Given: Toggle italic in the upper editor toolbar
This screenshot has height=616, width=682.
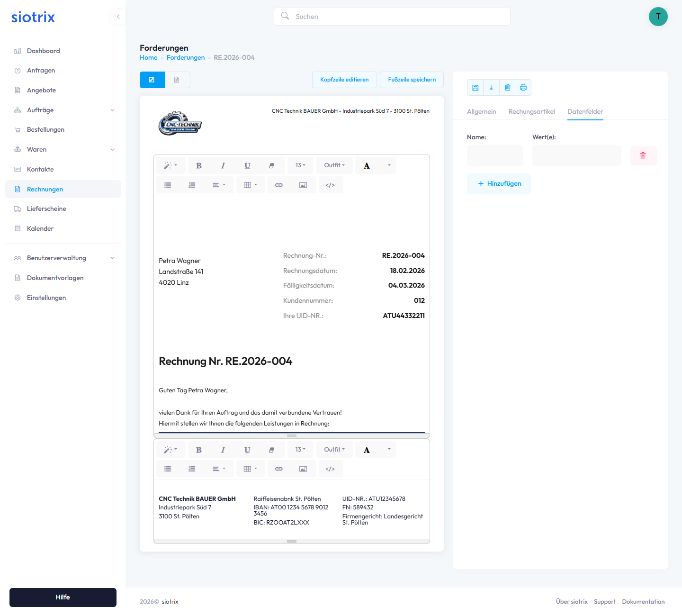Looking at the screenshot, I should 223,165.
